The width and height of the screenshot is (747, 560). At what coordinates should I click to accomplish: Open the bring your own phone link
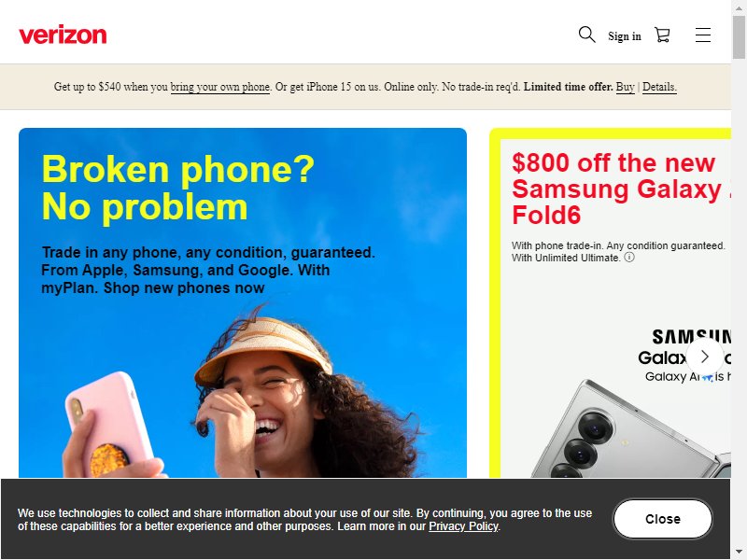point(220,87)
